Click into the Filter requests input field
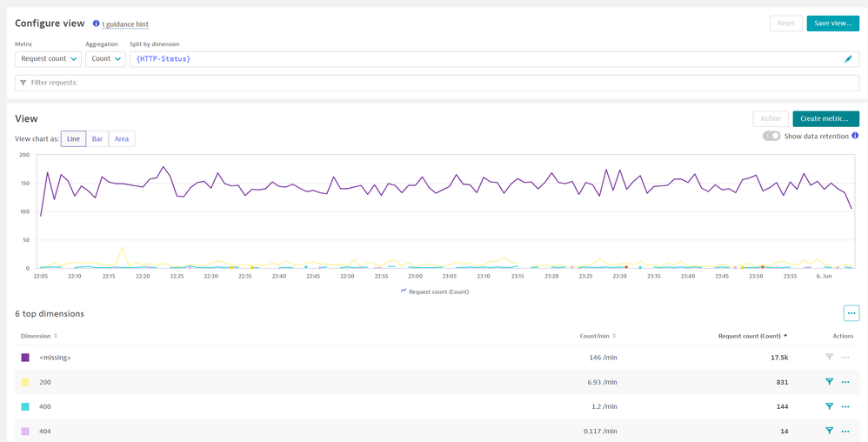868x442 pixels. pyautogui.click(x=435, y=83)
